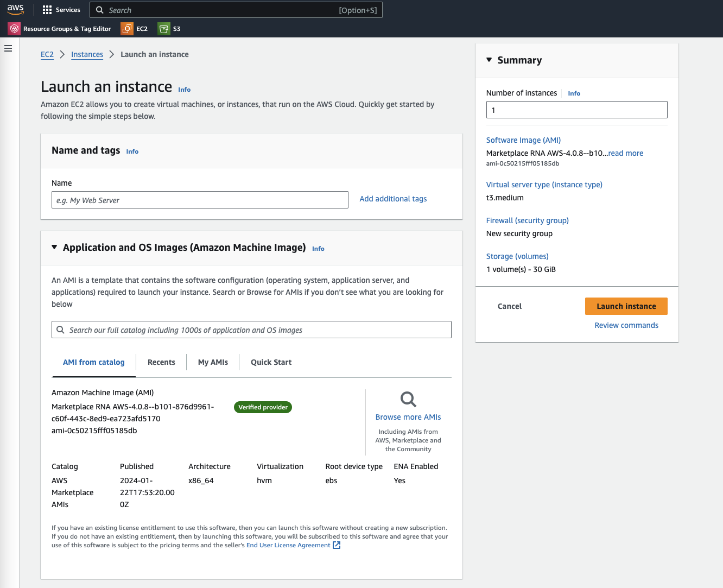Open the side navigation hamburger menu
723x588 pixels.
(x=8, y=48)
